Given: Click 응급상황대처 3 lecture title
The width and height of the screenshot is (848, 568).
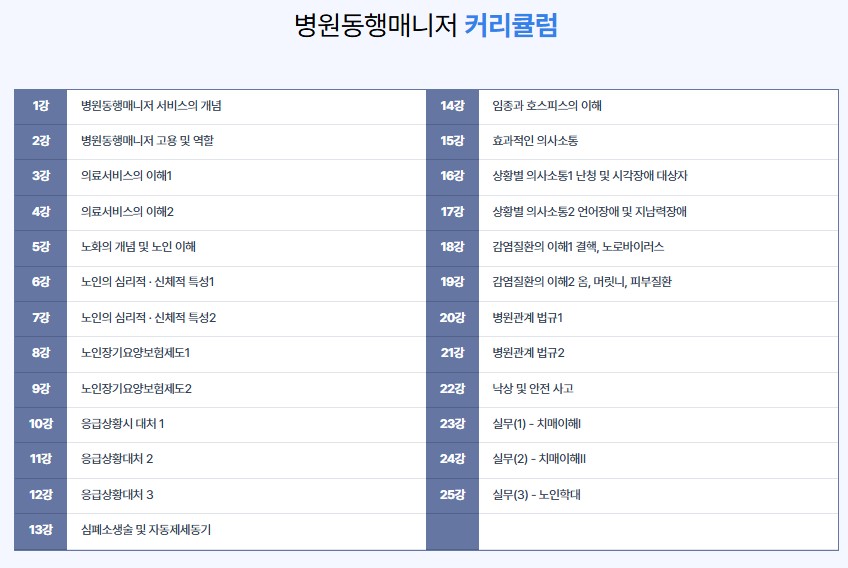Looking at the screenshot, I should (x=117, y=494).
